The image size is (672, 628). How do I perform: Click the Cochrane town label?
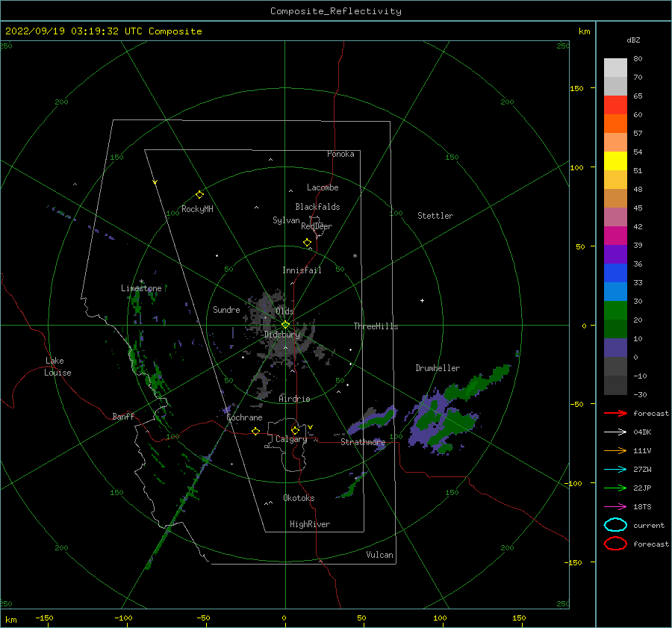(244, 417)
